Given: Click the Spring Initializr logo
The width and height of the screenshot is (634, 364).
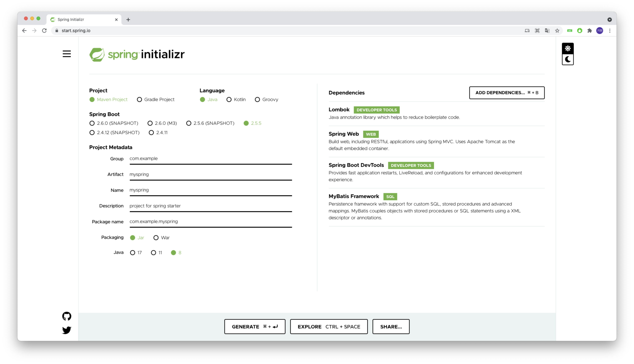Looking at the screenshot, I should pyautogui.click(x=137, y=54).
